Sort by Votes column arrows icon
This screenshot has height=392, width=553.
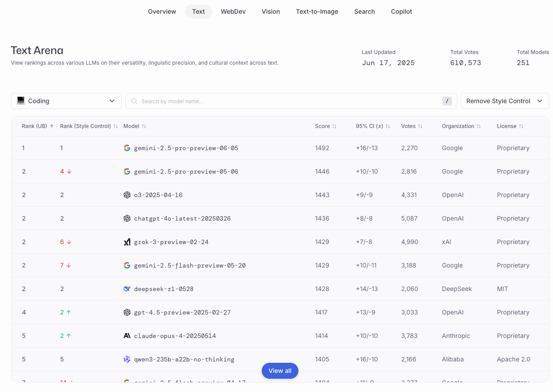tap(420, 126)
